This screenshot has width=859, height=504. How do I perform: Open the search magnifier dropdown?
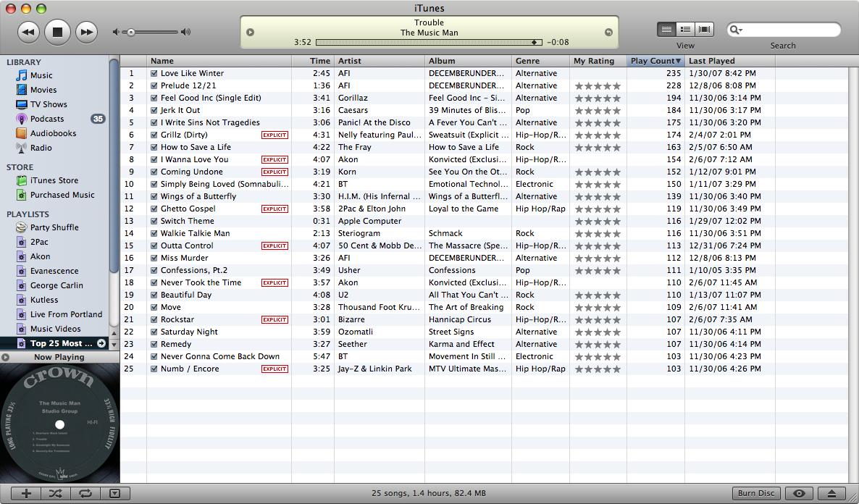pos(737,30)
